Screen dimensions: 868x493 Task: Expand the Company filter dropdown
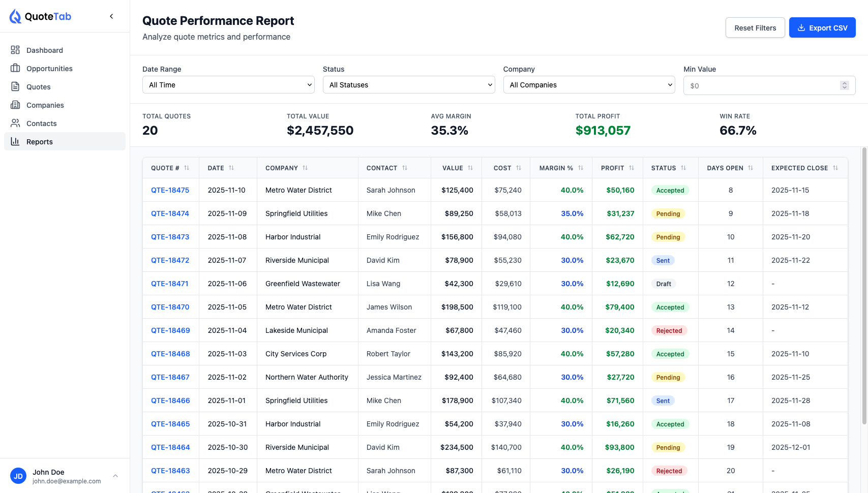(589, 85)
